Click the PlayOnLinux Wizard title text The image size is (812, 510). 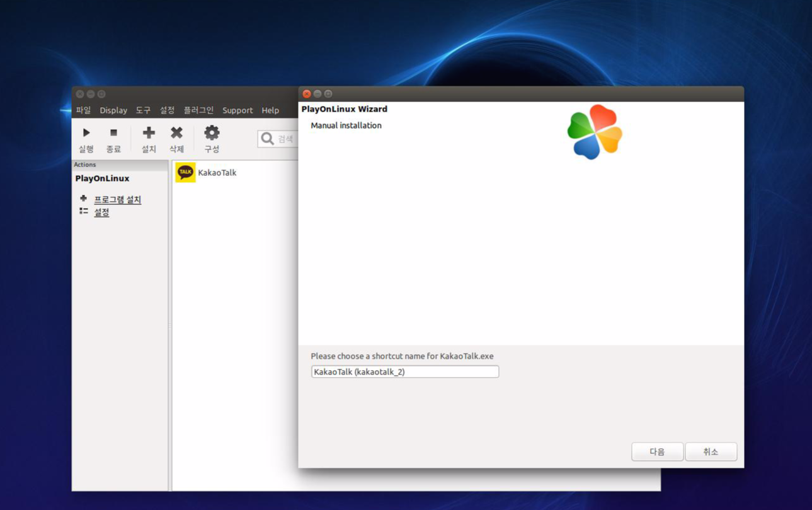pos(345,109)
